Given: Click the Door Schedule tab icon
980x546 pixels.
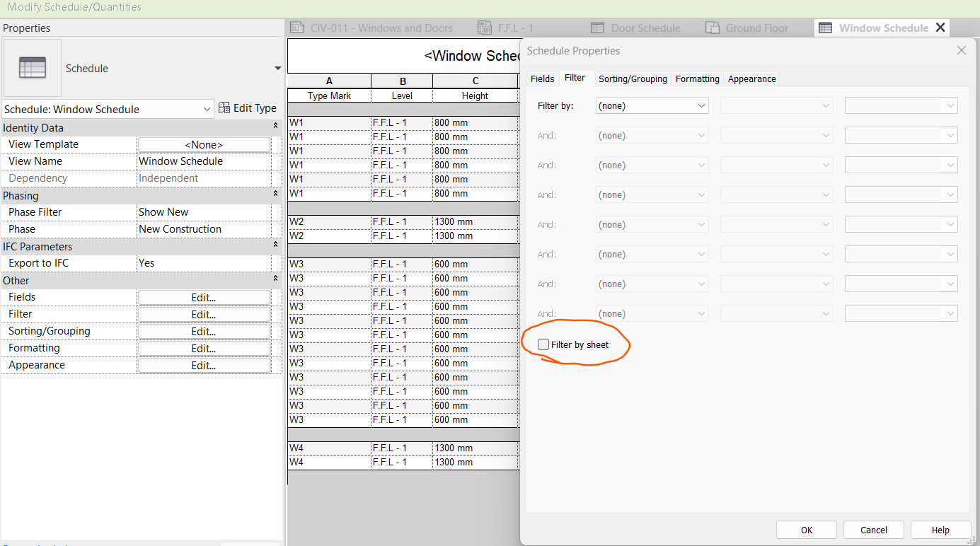Looking at the screenshot, I should tap(598, 28).
